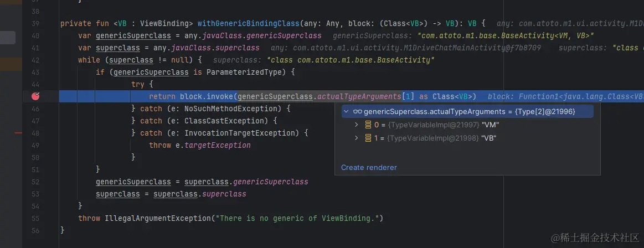
Task: Click the array icon for element 0
Action: click(368, 125)
